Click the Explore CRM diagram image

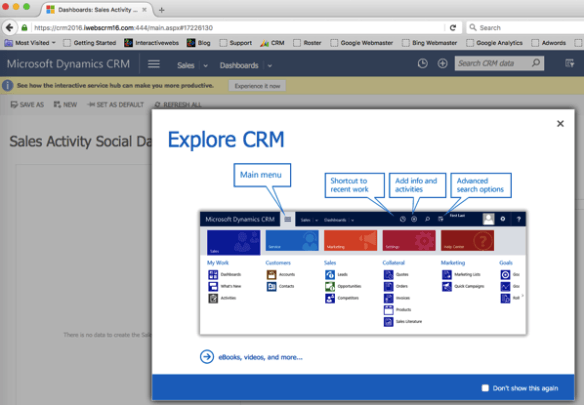363,273
